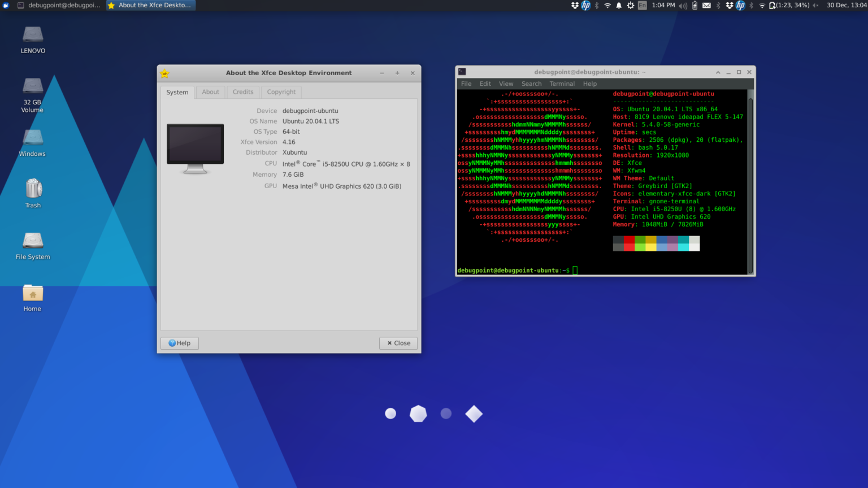Image resolution: width=868 pixels, height=488 pixels.
Task: Click the Shell: bash 5.0.17 line
Action: click(645, 147)
